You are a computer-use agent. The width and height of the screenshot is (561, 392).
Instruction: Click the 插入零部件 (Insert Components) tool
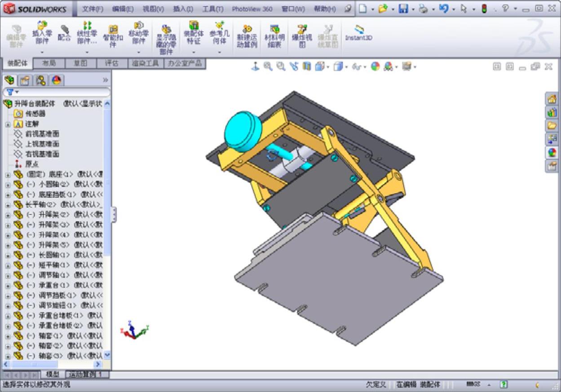42,33
